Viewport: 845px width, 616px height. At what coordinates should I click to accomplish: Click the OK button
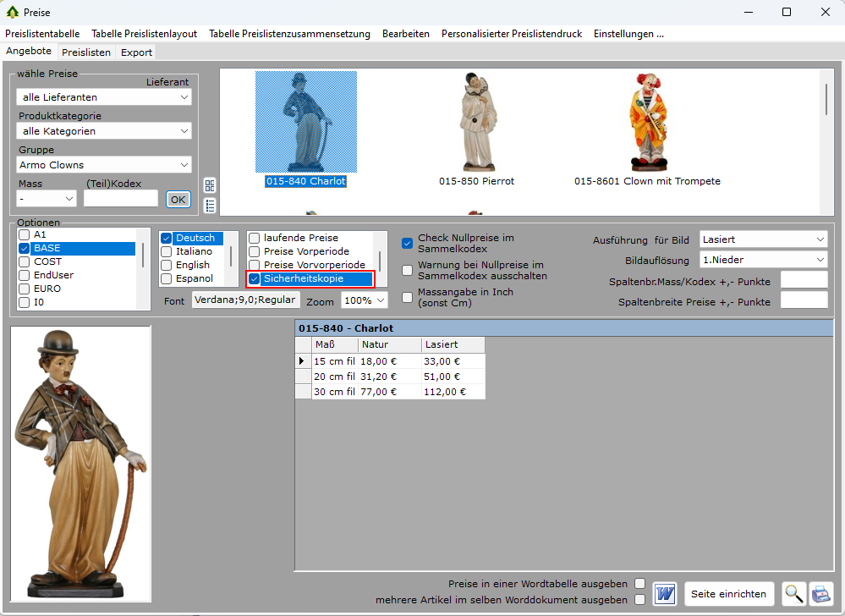[x=178, y=200]
